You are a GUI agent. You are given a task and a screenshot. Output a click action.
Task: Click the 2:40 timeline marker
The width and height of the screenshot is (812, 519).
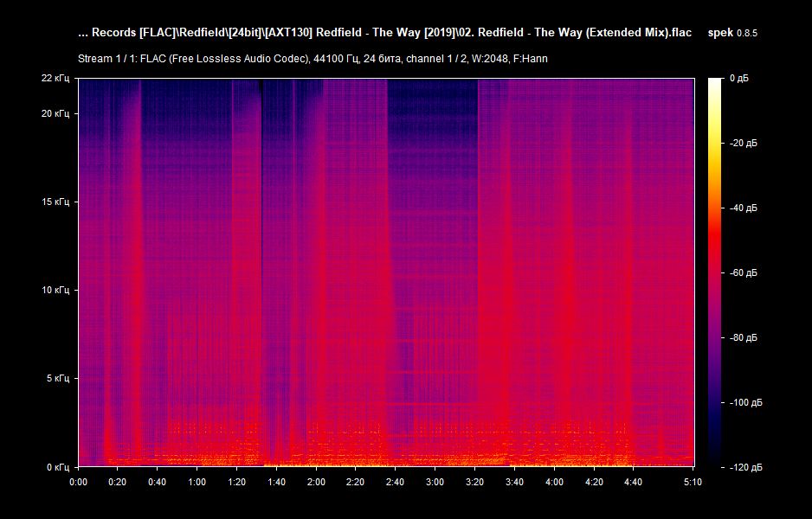click(396, 484)
